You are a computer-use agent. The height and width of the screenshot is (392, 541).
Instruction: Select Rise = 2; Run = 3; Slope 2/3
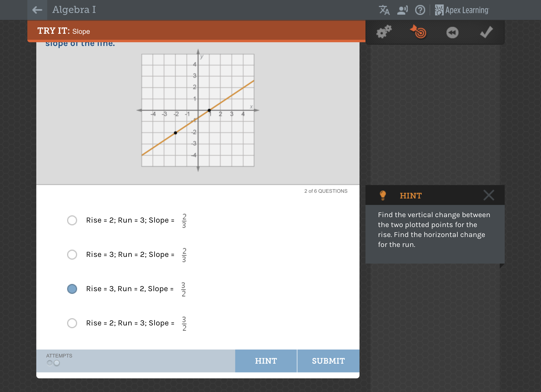(72, 220)
